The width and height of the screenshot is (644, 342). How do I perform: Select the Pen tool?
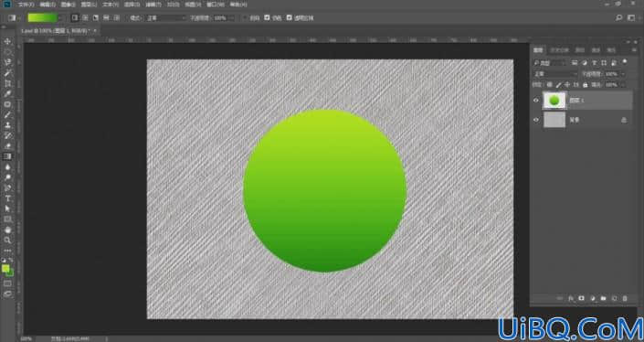(7, 188)
